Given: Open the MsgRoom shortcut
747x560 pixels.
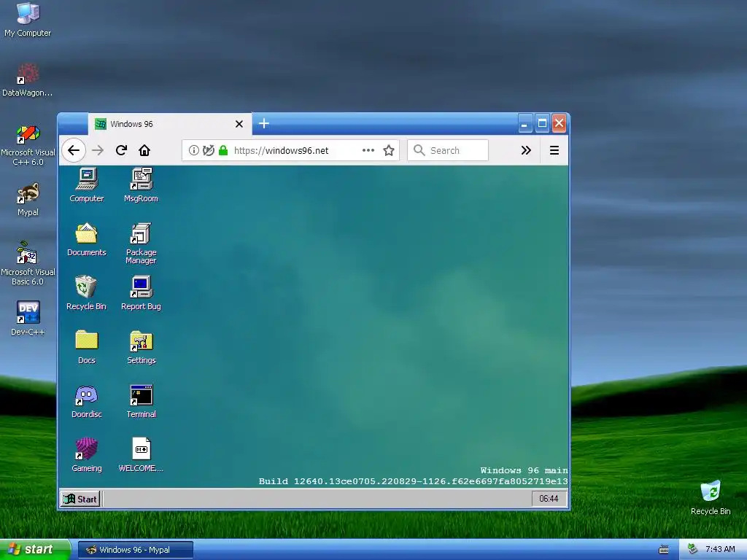Looking at the screenshot, I should (x=141, y=184).
